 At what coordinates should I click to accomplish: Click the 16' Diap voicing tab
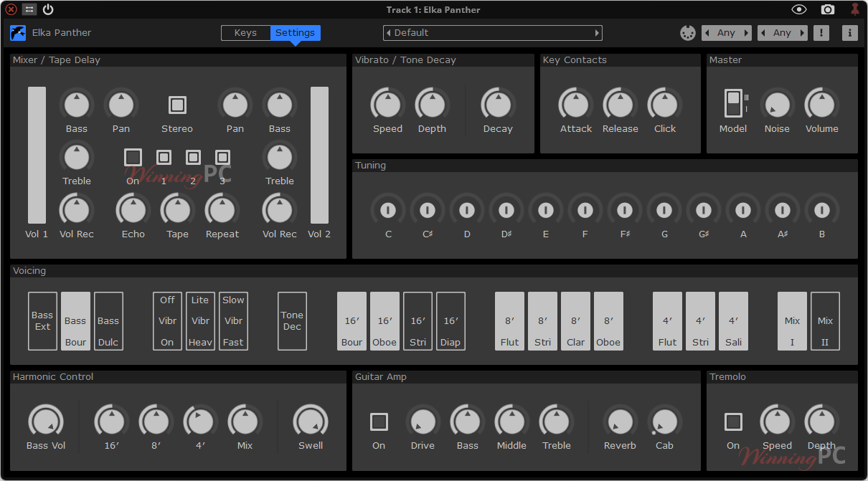(450, 321)
